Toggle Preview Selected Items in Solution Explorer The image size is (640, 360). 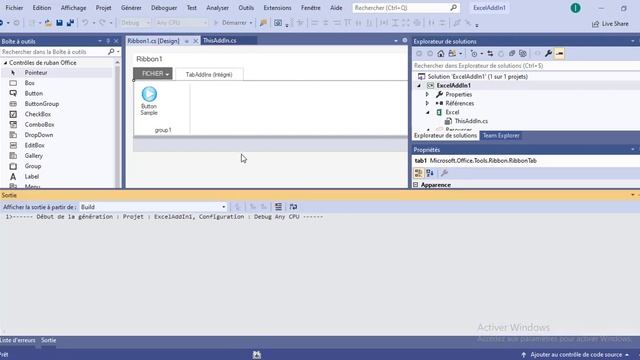pyautogui.click(x=560, y=53)
